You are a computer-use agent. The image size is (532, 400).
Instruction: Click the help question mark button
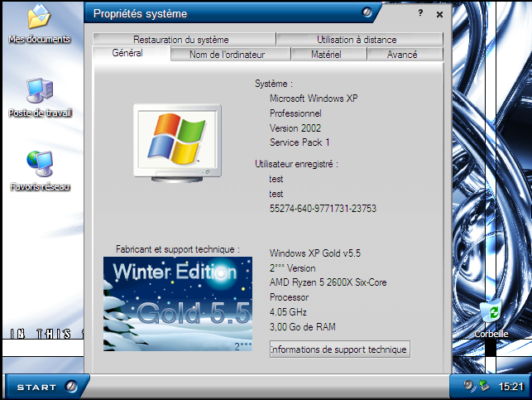pyautogui.click(x=420, y=13)
